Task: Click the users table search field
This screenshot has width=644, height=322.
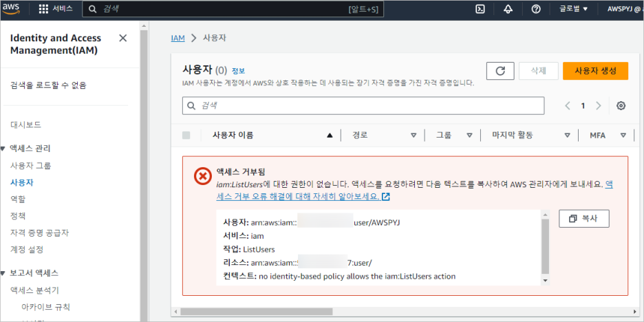Action: [x=363, y=105]
